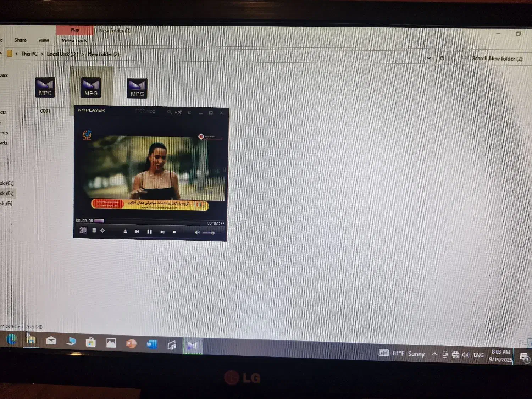Stop playback in KMPlayer
Image resolution: width=532 pixels, height=399 pixels.
click(x=174, y=232)
